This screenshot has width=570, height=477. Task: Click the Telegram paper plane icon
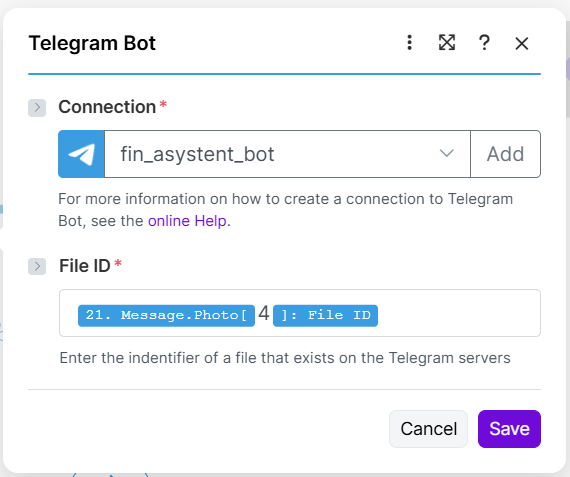(x=81, y=154)
